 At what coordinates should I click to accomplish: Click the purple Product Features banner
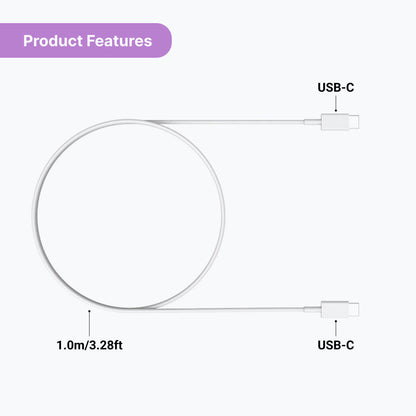point(86,40)
